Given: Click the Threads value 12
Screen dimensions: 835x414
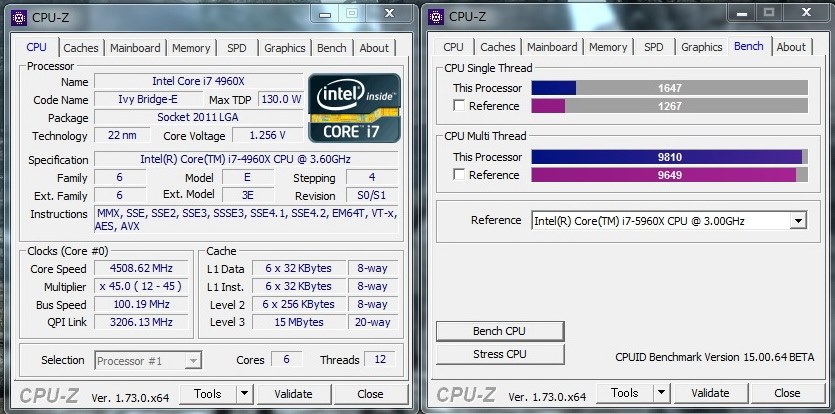Looking at the screenshot, I should pyautogui.click(x=380, y=359).
